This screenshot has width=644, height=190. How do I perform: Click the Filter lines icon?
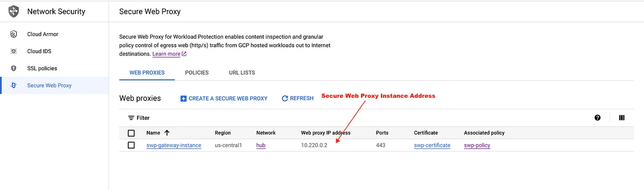tap(131, 118)
